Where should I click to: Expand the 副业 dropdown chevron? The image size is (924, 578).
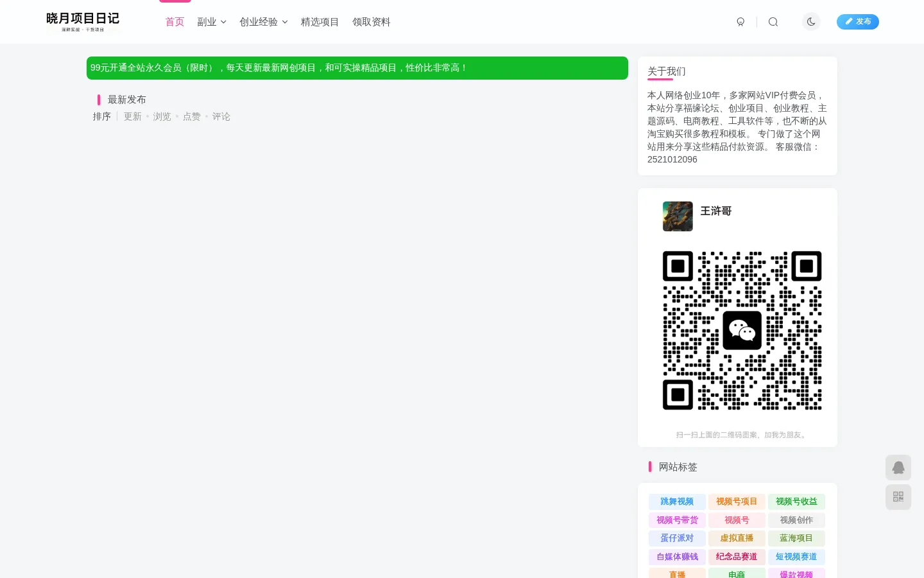click(223, 22)
